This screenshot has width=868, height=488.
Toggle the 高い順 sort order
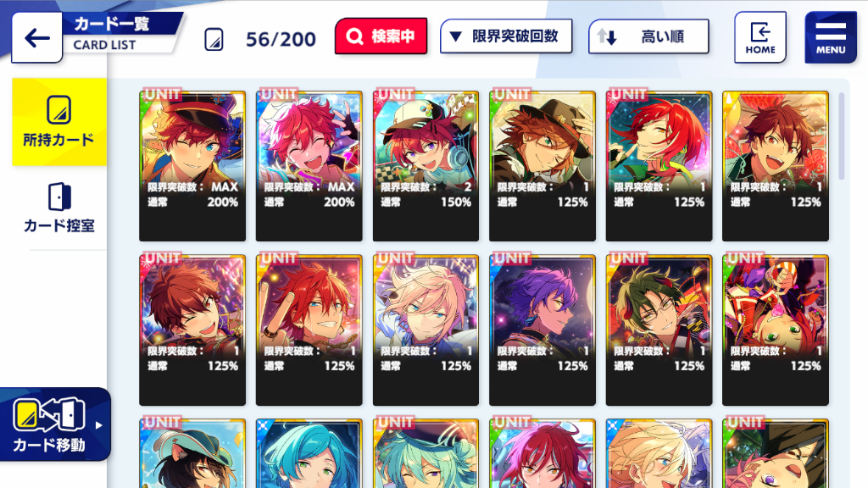click(x=648, y=36)
